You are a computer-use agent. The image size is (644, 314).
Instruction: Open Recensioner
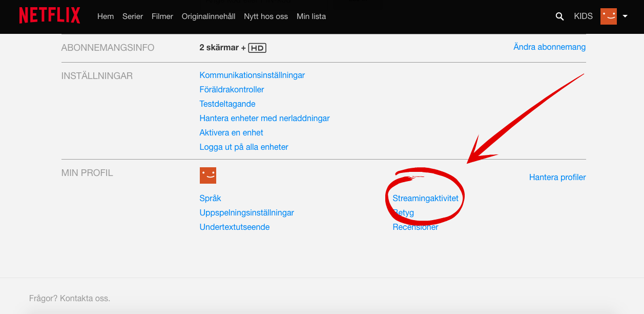tap(416, 227)
